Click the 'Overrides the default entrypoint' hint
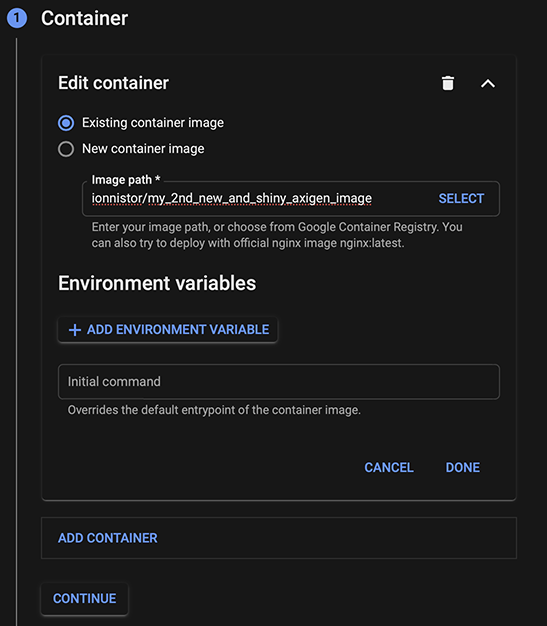The image size is (547, 626). coord(214,410)
